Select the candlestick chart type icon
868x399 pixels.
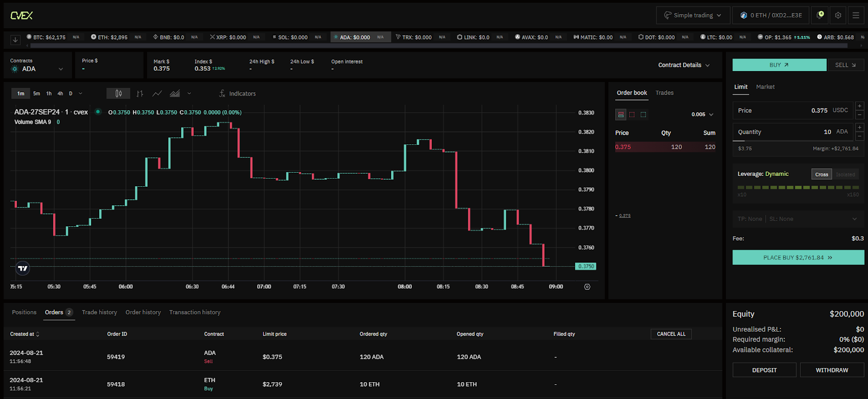point(118,93)
